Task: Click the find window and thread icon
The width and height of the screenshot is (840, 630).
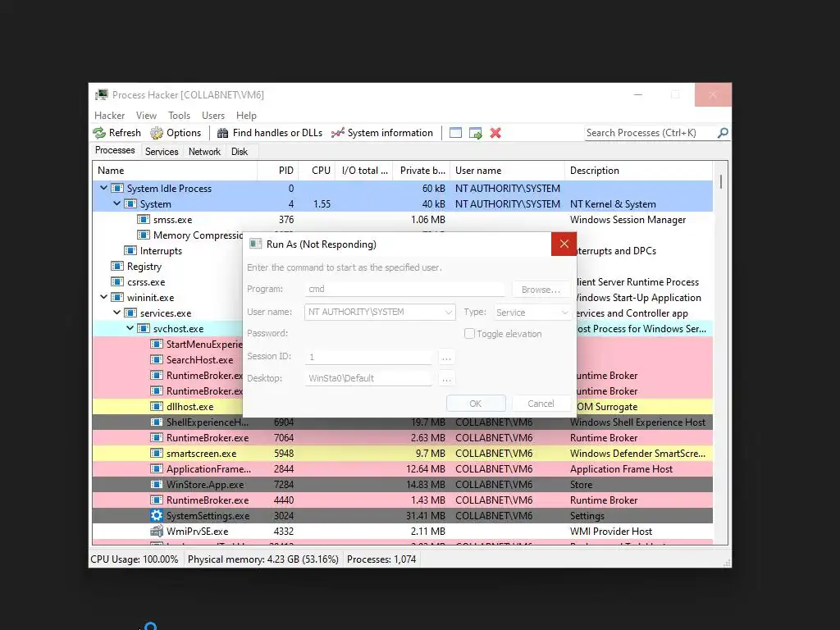Action: point(475,133)
